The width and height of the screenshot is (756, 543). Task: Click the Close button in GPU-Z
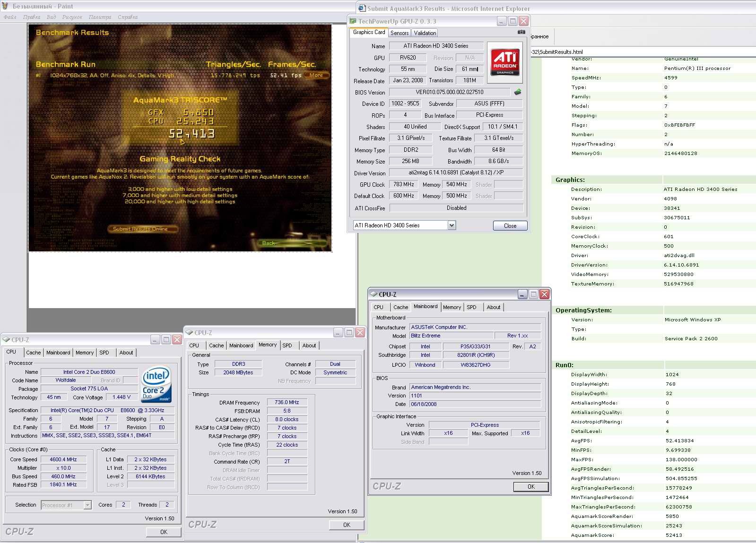click(x=510, y=226)
